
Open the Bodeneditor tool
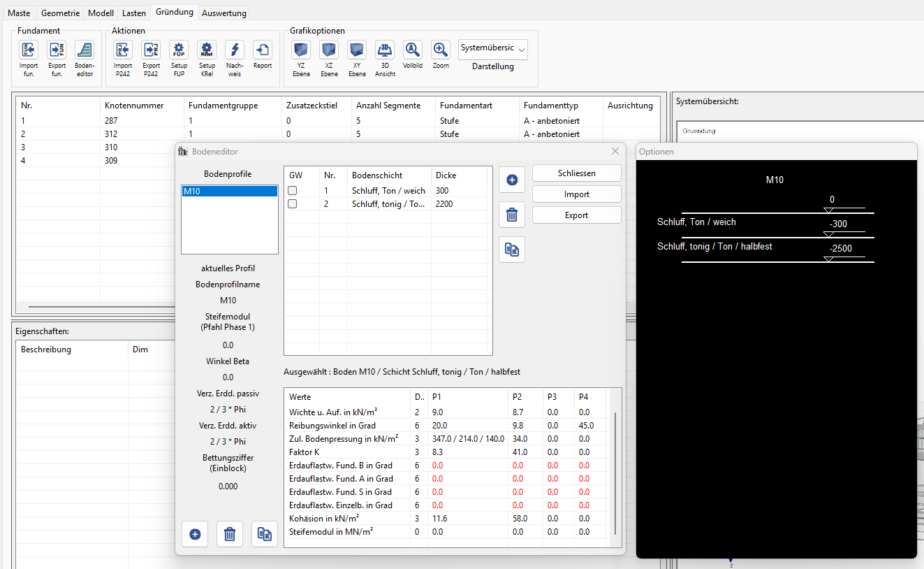click(x=84, y=50)
